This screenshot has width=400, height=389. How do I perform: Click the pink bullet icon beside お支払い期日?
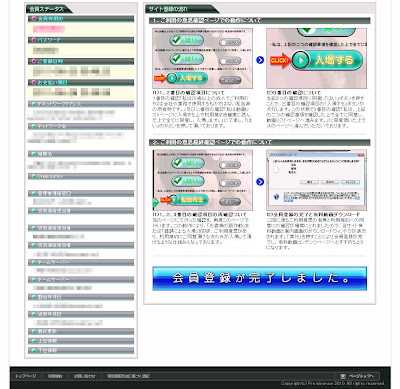(x=34, y=82)
